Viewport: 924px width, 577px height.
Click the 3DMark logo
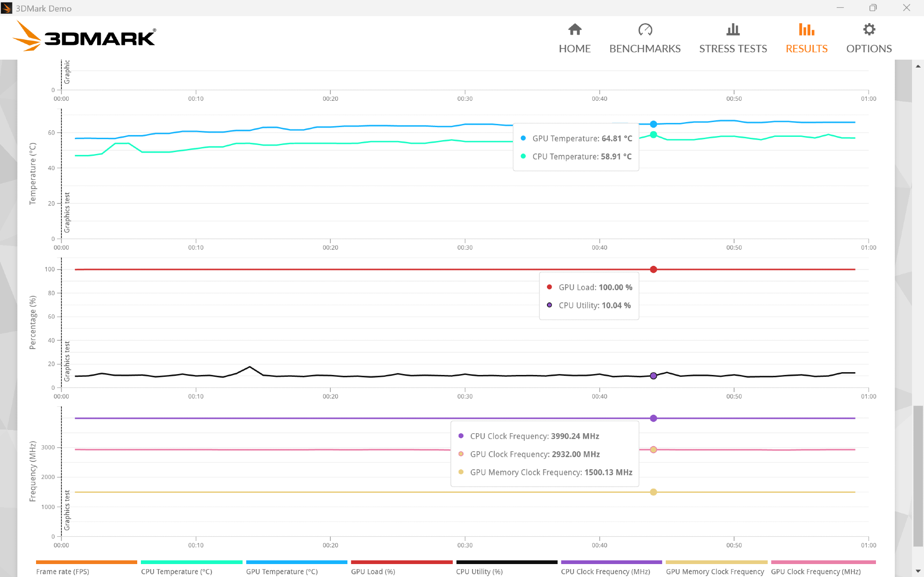pyautogui.click(x=85, y=37)
